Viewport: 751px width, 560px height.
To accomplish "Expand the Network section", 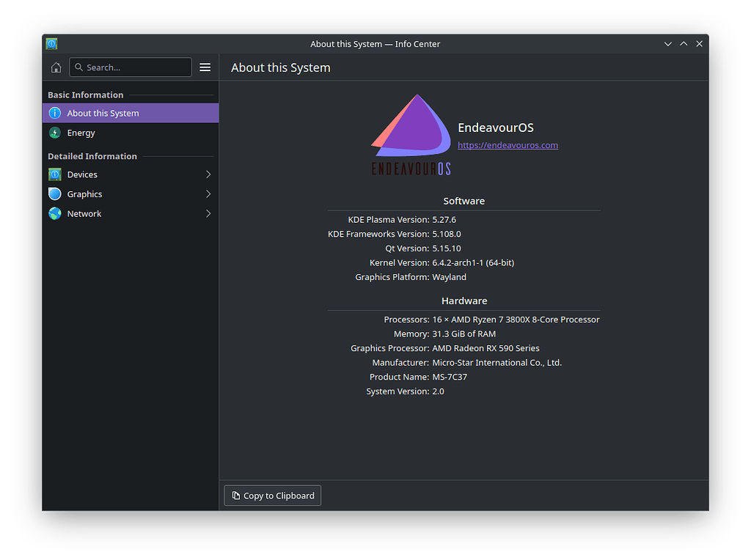I will [x=208, y=213].
